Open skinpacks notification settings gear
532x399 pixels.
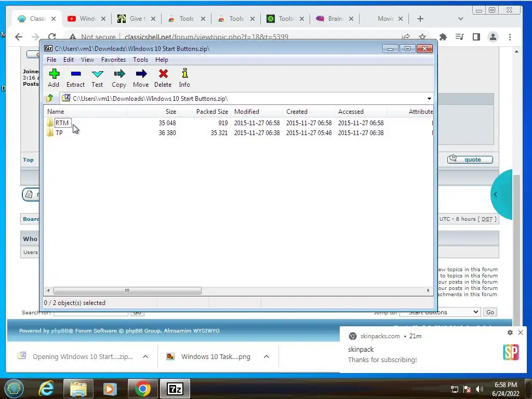(x=510, y=332)
